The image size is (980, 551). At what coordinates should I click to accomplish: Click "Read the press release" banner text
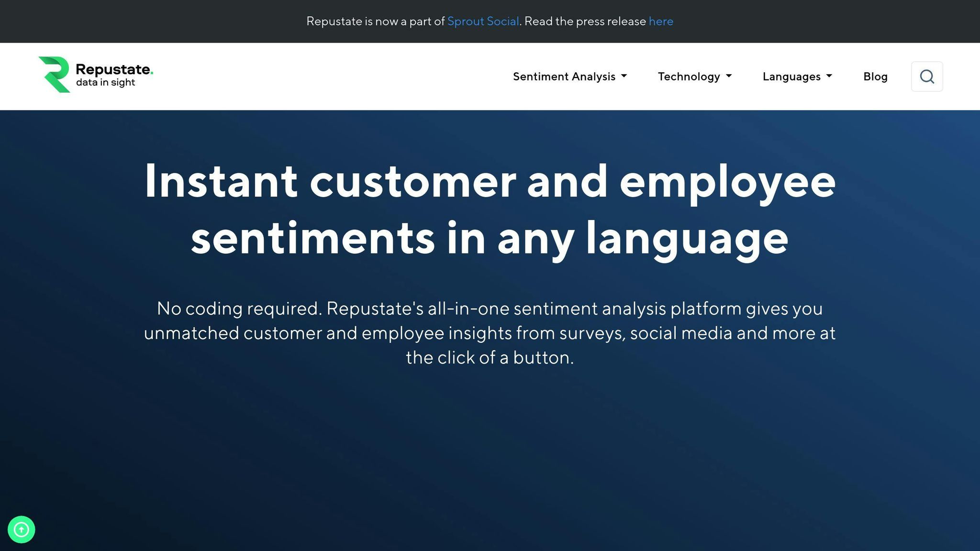click(585, 22)
